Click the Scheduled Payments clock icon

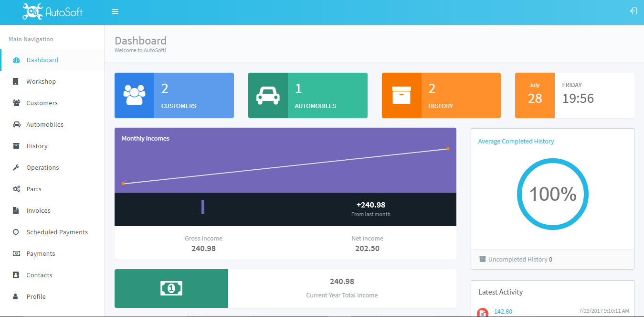(x=16, y=232)
